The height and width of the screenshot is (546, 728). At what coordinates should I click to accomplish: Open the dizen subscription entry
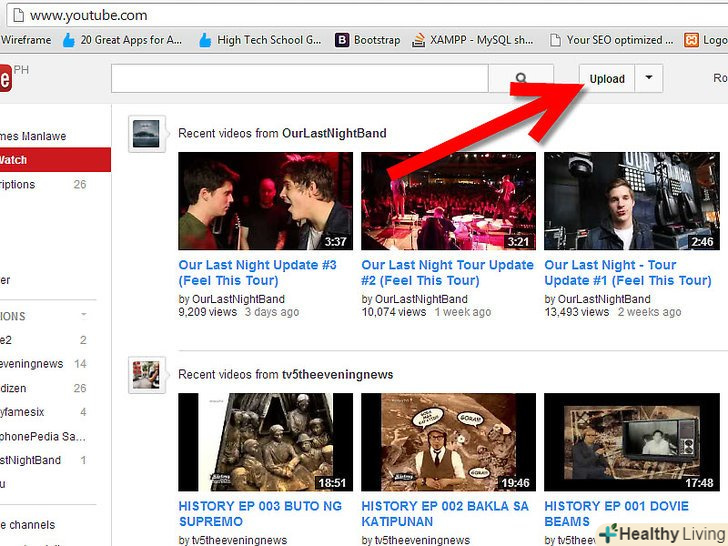(44, 388)
